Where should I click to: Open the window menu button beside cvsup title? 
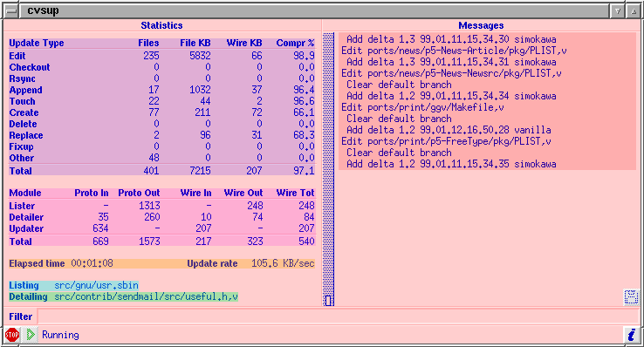[11, 11]
